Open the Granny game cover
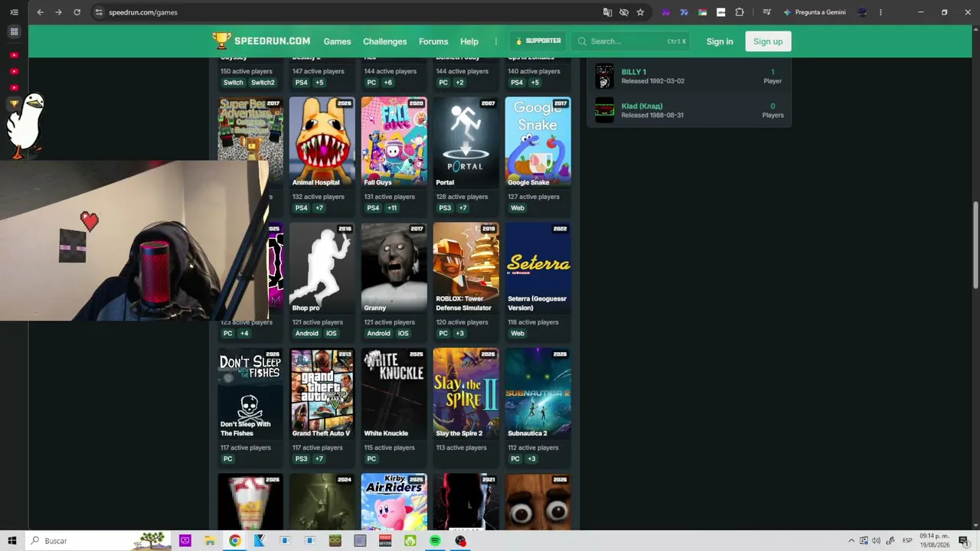Viewport: 980px width, 551px height. pos(394,267)
